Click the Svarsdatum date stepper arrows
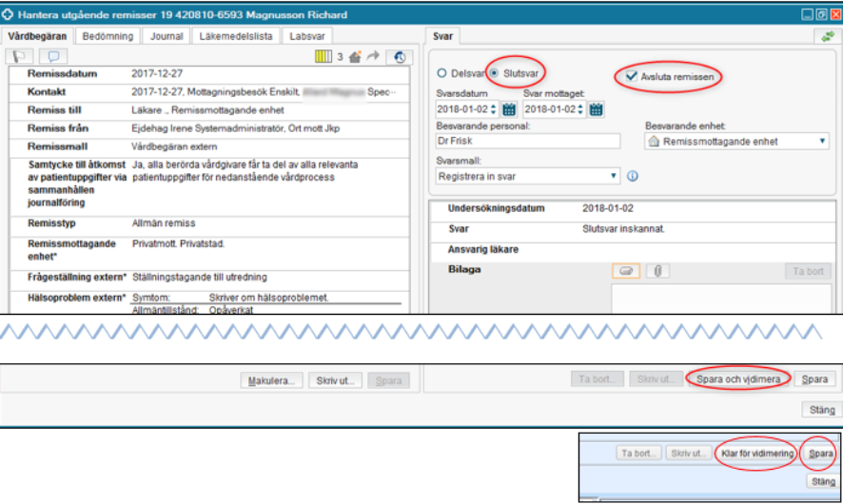This screenshot has height=504, width=843. point(493,109)
